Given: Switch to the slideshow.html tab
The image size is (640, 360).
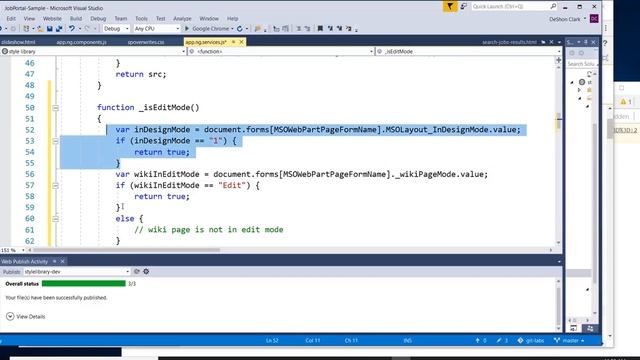Looking at the screenshot, I should [18, 42].
